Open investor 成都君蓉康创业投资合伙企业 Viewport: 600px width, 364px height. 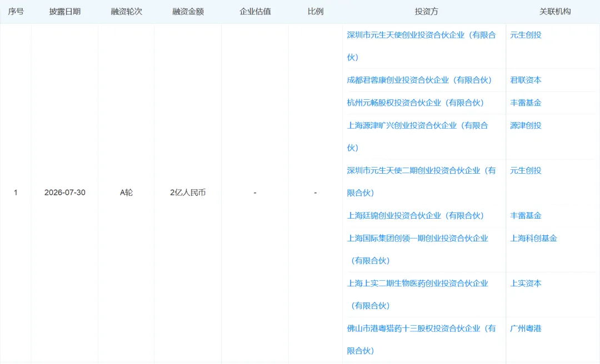pos(419,80)
